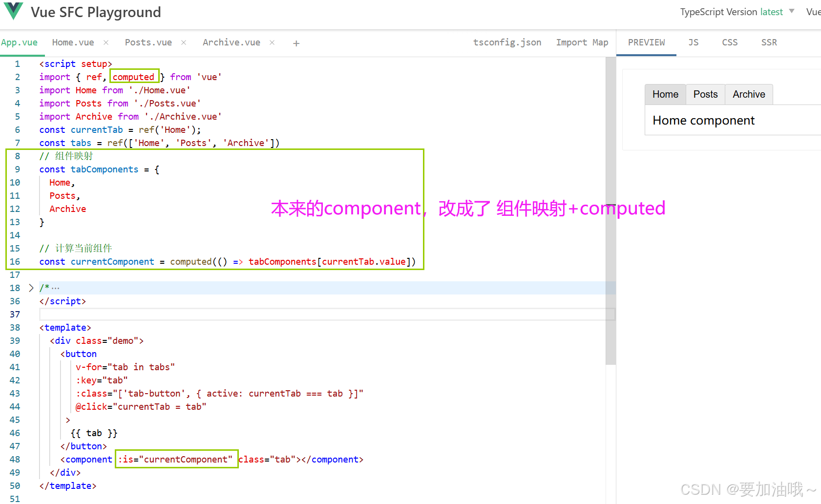Click the Posts button in the preview

[x=705, y=94]
